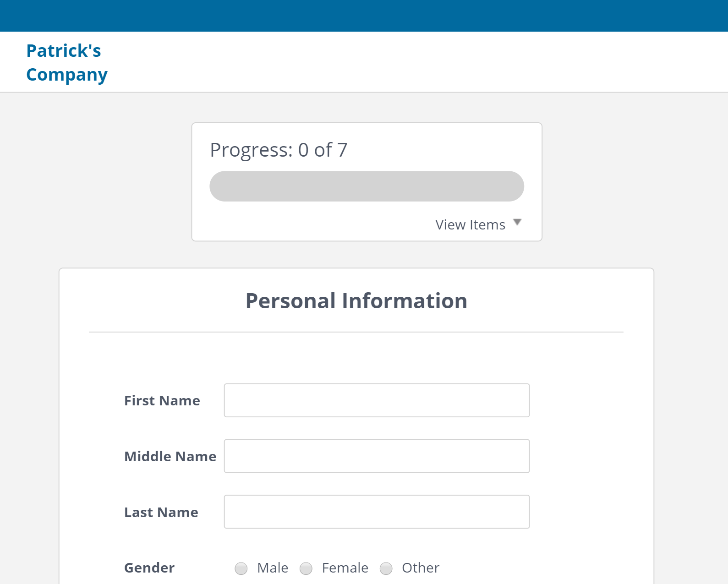Expand the View Items disclosure triangle
This screenshot has width=728, height=584.
click(x=517, y=223)
